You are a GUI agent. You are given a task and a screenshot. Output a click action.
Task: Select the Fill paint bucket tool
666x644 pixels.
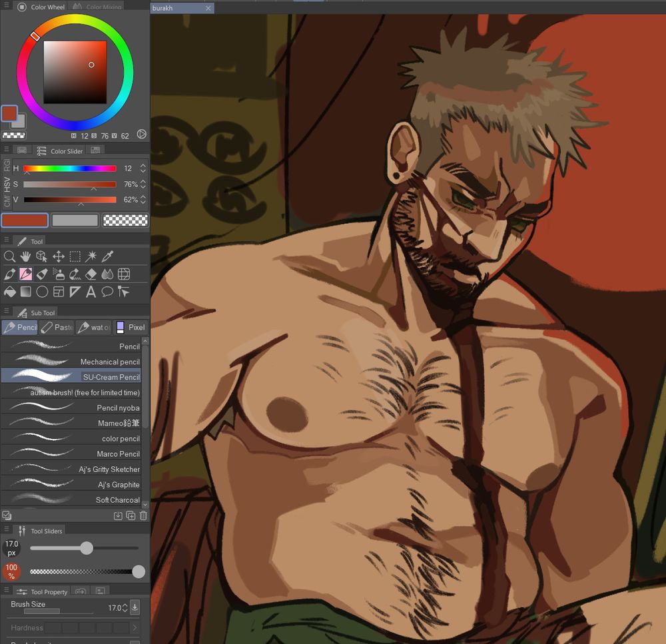point(9,292)
